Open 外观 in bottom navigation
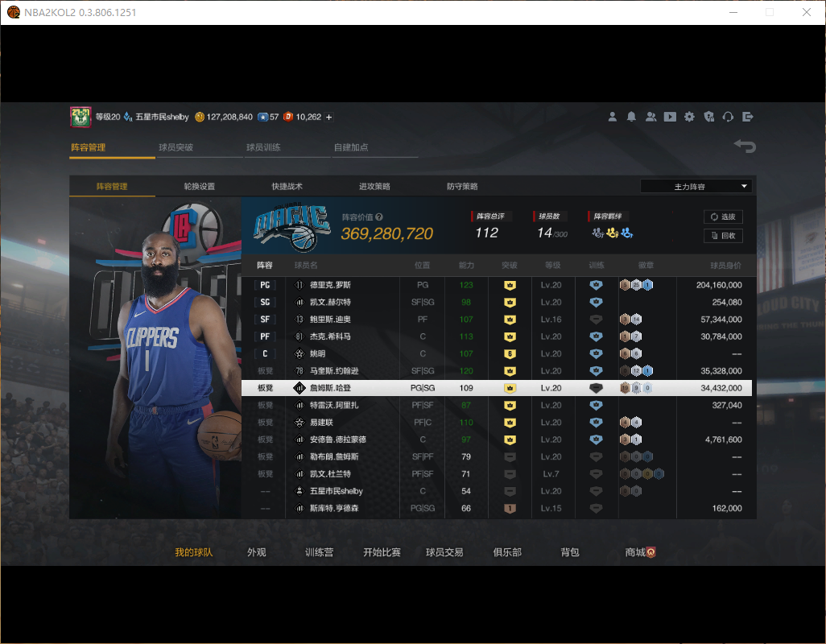This screenshot has width=826, height=644. tap(257, 552)
